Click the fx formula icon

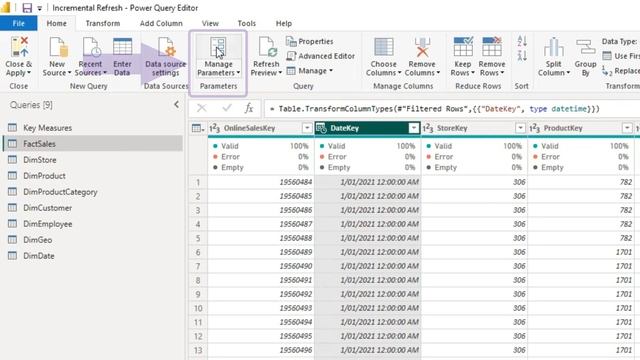click(x=249, y=108)
